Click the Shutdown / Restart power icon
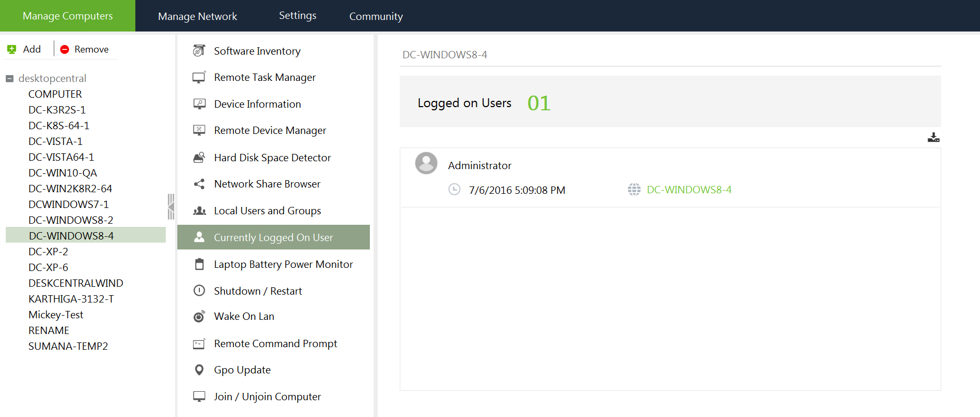This screenshot has height=417, width=980. click(x=199, y=290)
